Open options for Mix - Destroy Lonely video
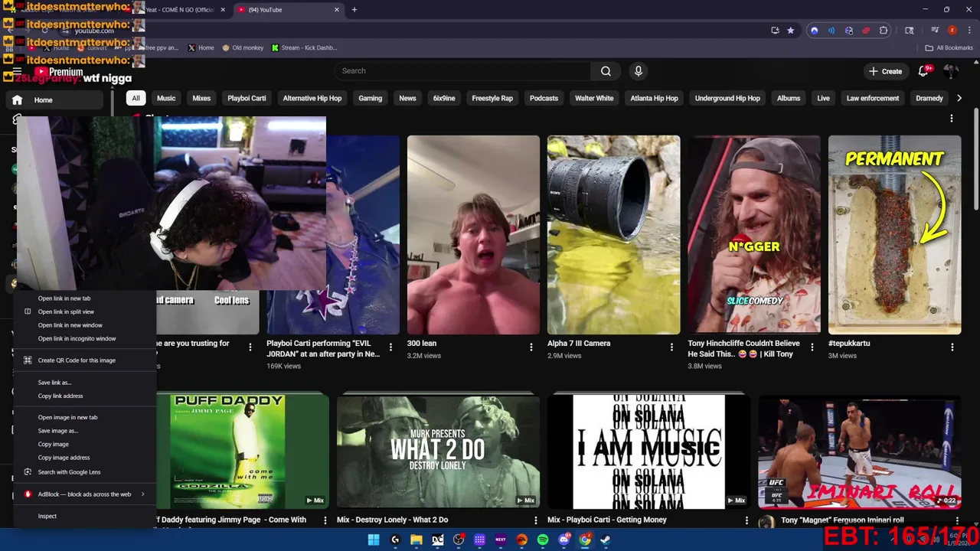Screen dimensions: 980x551 536,520
